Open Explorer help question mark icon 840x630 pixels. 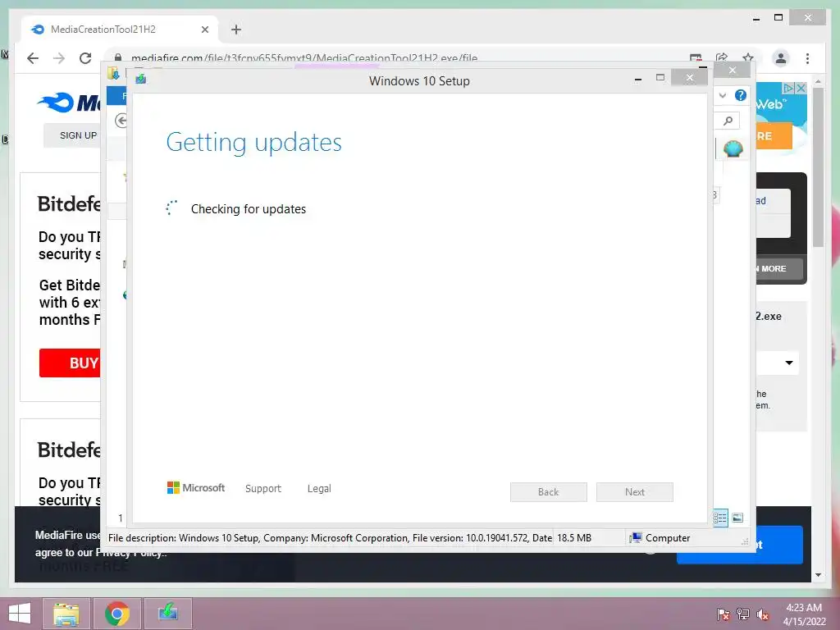click(x=741, y=95)
